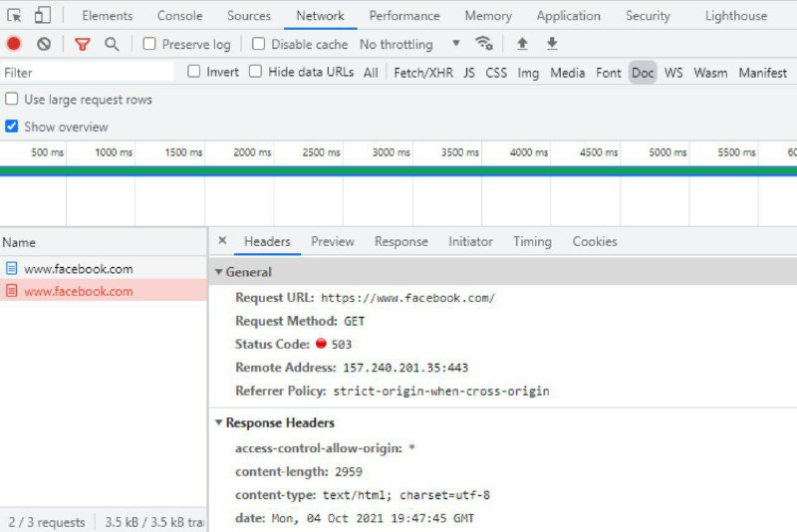Select the Request URL https://www.facebook.com/ value
The height and width of the screenshot is (532, 797).
coord(407,298)
